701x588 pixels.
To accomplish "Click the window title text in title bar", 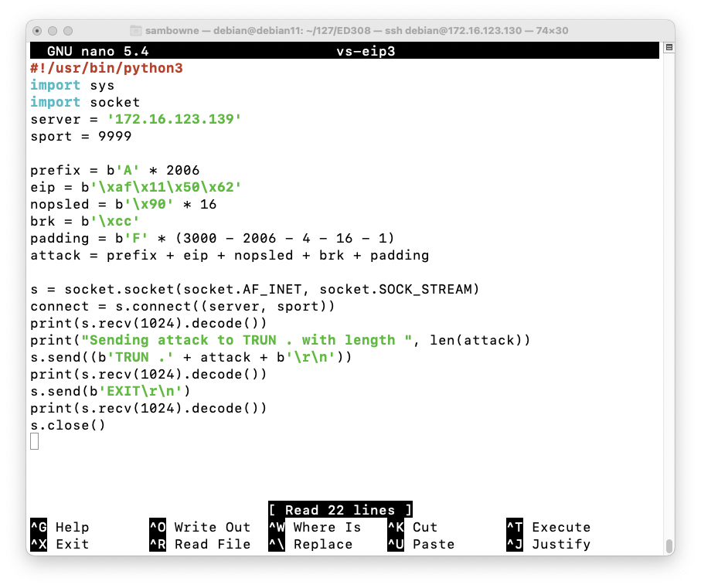I will pyautogui.click(x=357, y=31).
